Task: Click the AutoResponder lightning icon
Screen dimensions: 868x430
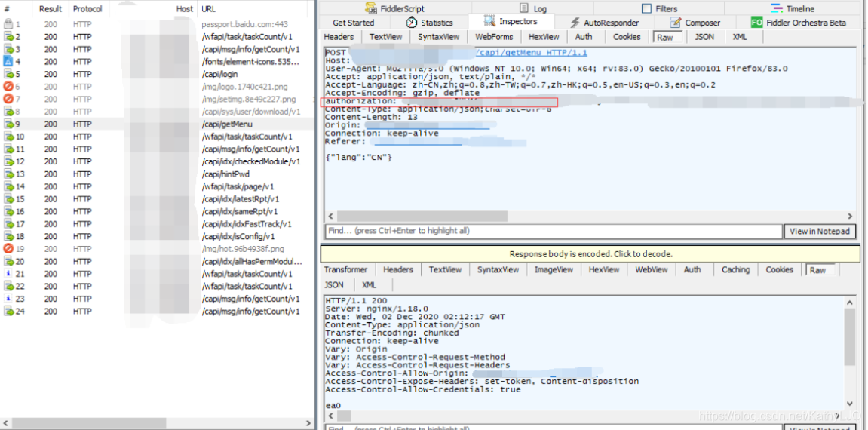Action: click(575, 23)
